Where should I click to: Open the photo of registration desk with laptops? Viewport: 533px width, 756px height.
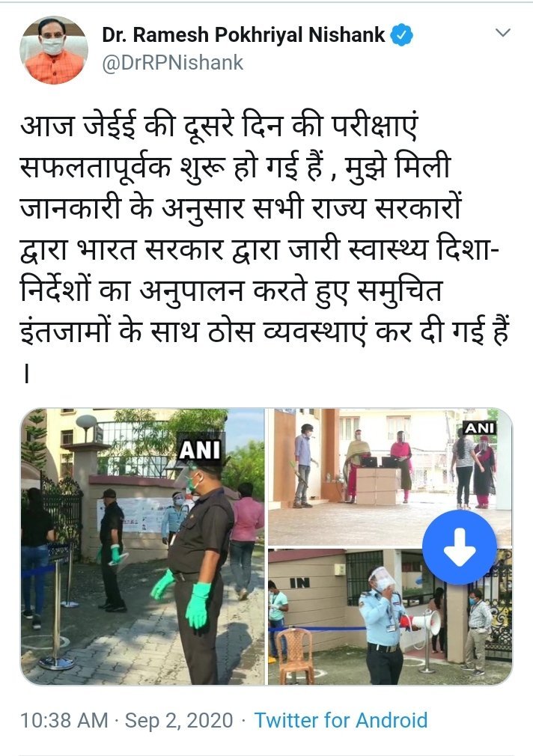click(x=390, y=478)
